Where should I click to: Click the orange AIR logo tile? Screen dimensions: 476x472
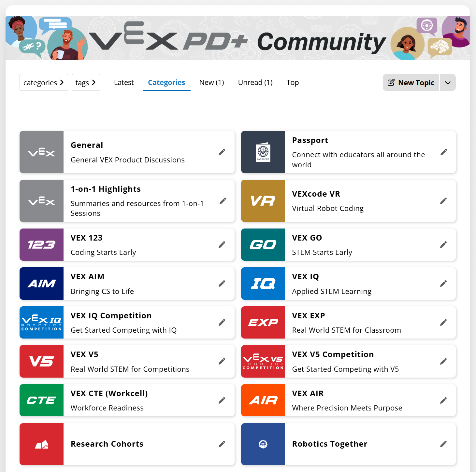pyautogui.click(x=263, y=400)
